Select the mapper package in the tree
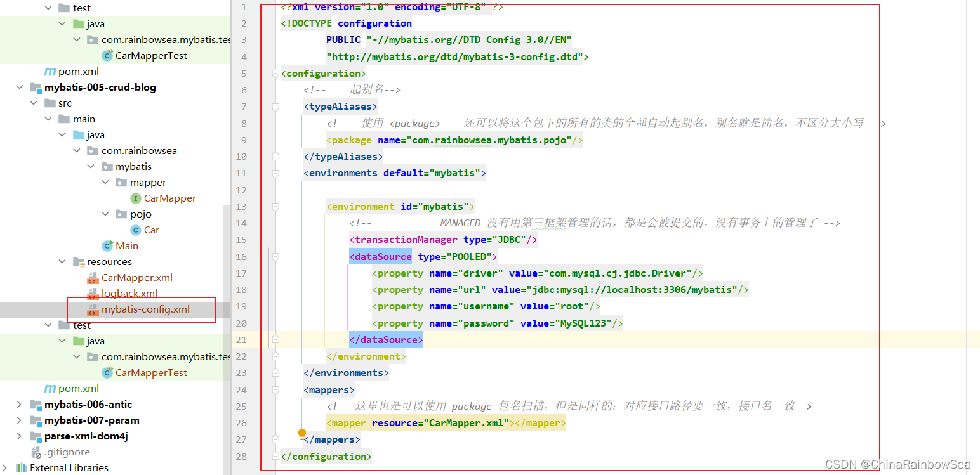The width and height of the screenshot is (980, 475). [x=148, y=183]
